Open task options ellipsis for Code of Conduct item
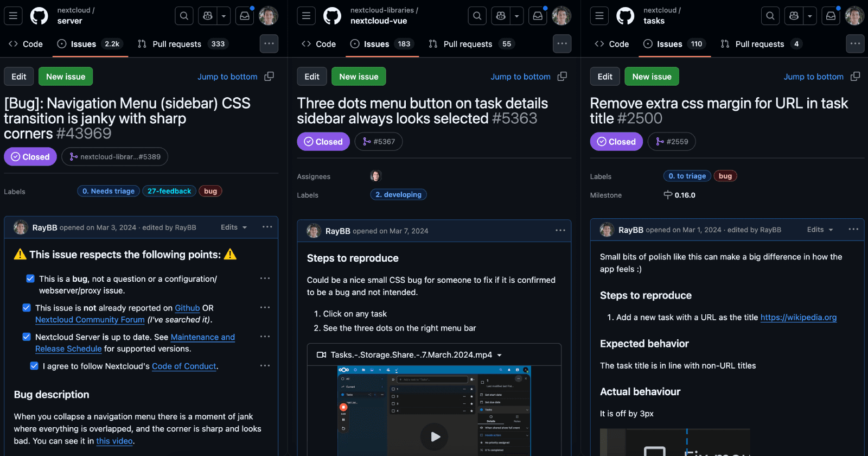 coord(265,365)
